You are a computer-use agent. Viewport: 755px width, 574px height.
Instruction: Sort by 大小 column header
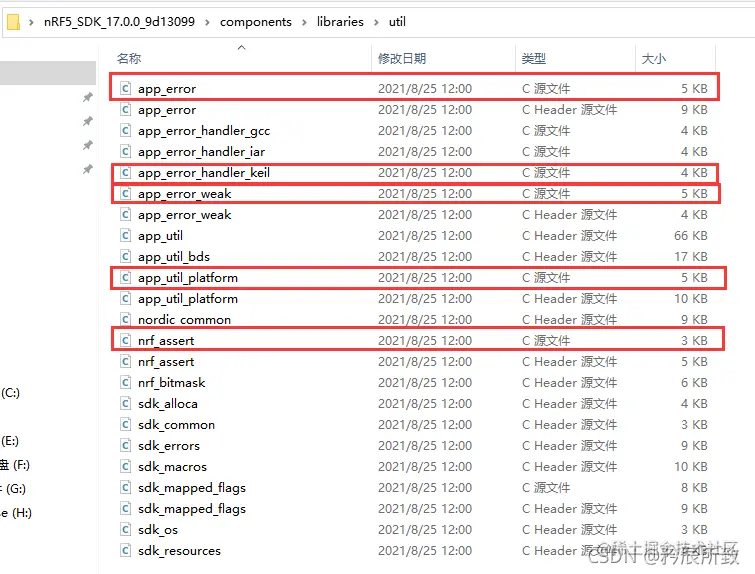pyautogui.click(x=653, y=59)
